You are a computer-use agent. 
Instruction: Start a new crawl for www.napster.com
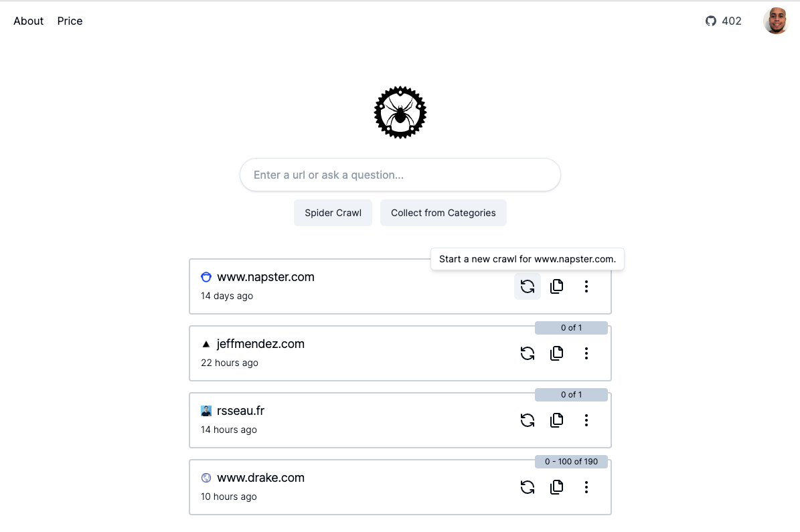point(528,286)
